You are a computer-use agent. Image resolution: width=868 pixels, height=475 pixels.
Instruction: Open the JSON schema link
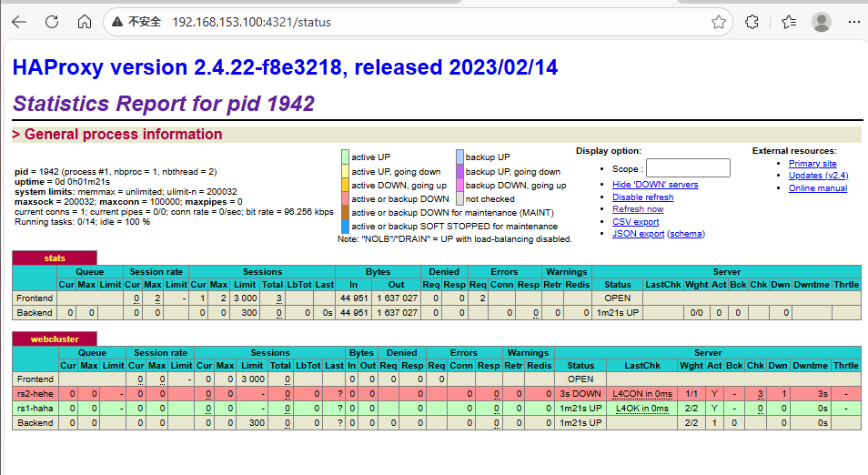[686, 234]
